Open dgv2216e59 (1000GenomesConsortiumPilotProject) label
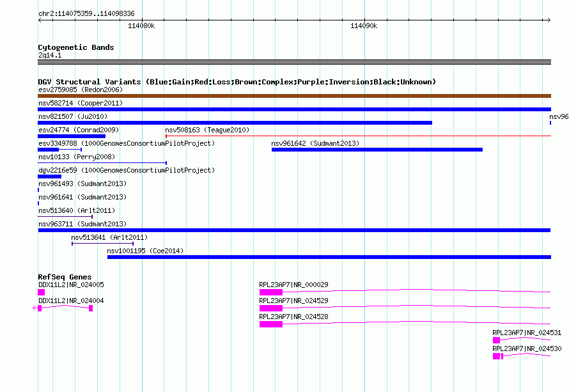Screen dimensions: 569x392 (127, 170)
